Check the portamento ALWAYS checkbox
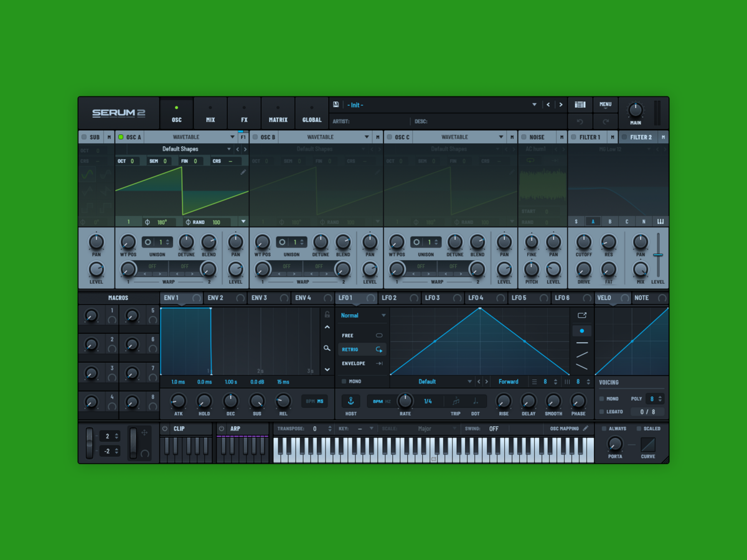This screenshot has height=560, width=747. (x=604, y=429)
